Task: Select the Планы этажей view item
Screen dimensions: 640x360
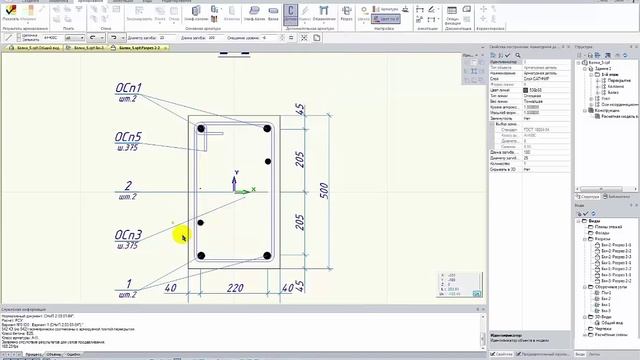Action: coord(608,227)
